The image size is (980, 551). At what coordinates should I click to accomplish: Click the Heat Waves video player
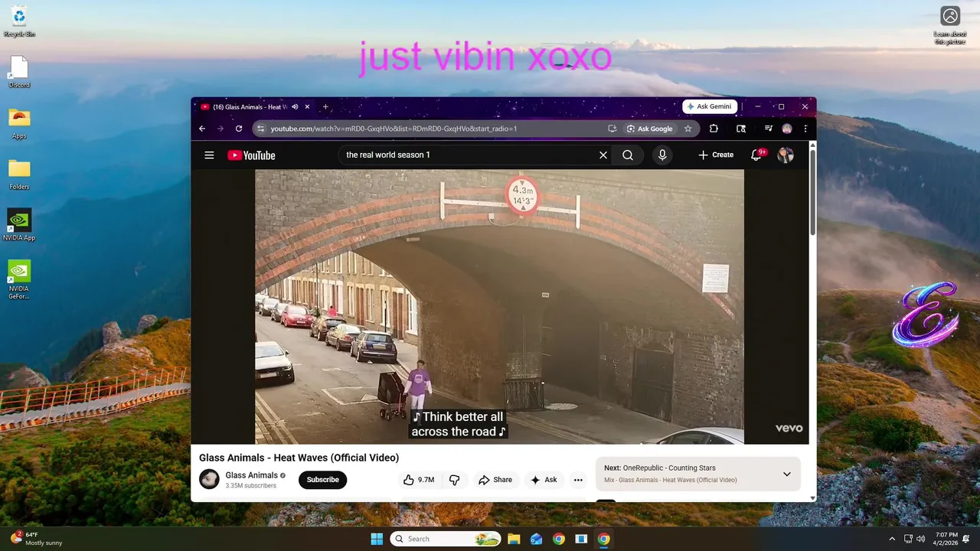(x=499, y=306)
